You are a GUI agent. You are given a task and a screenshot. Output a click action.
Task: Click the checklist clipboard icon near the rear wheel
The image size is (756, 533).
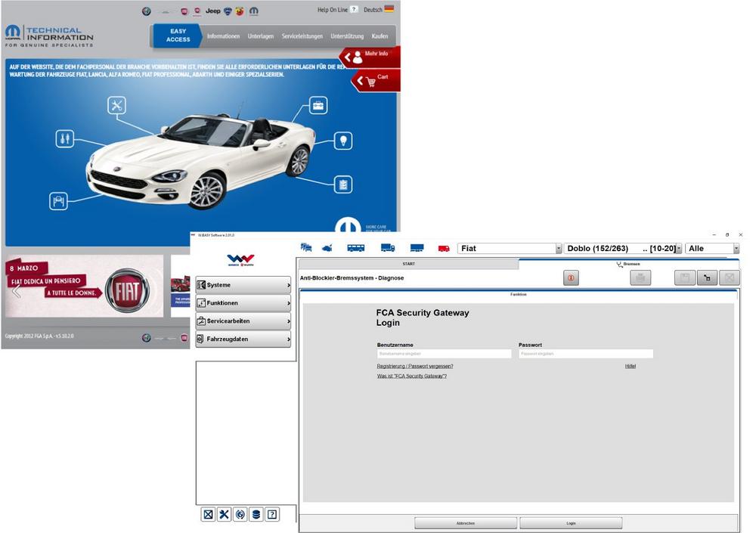pyautogui.click(x=343, y=184)
